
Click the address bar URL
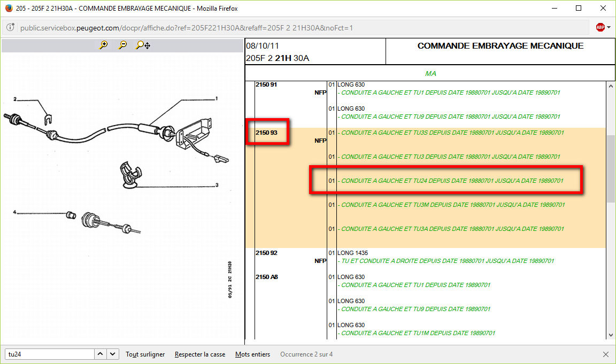pyautogui.click(x=187, y=28)
